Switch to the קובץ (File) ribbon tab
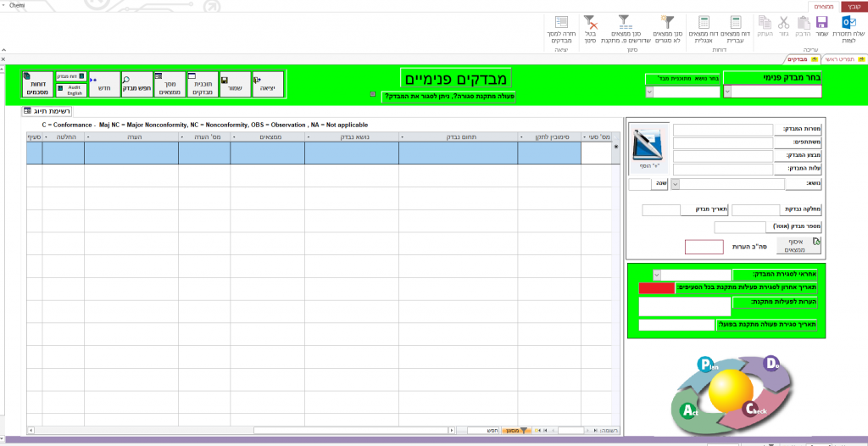The image size is (868, 446). pos(851,6)
